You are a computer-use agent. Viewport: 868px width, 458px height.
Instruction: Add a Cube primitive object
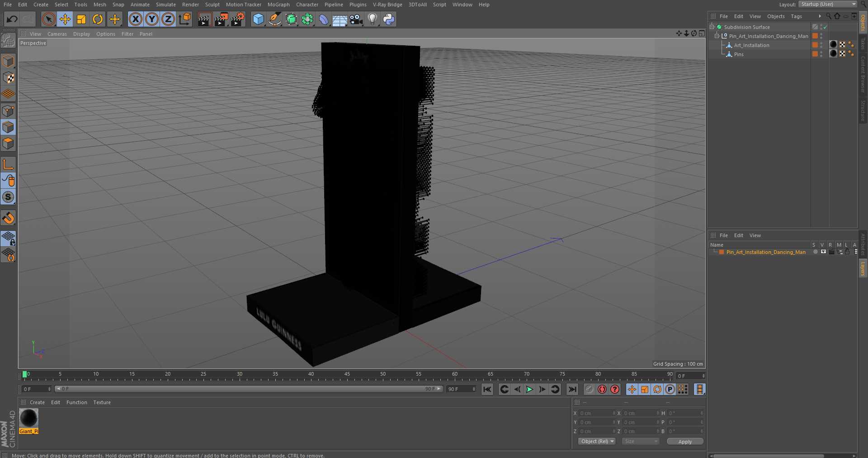tap(258, 19)
